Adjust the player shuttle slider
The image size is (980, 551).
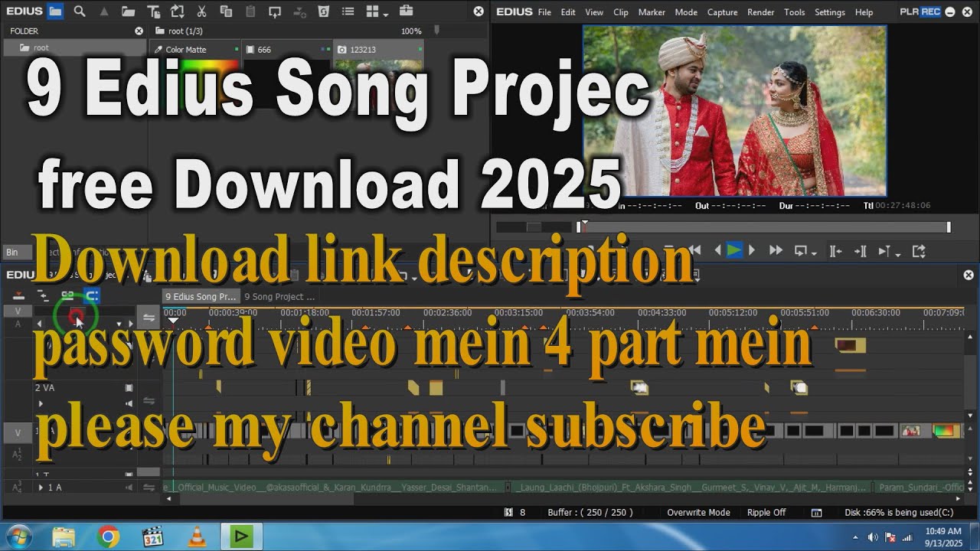tap(534, 227)
